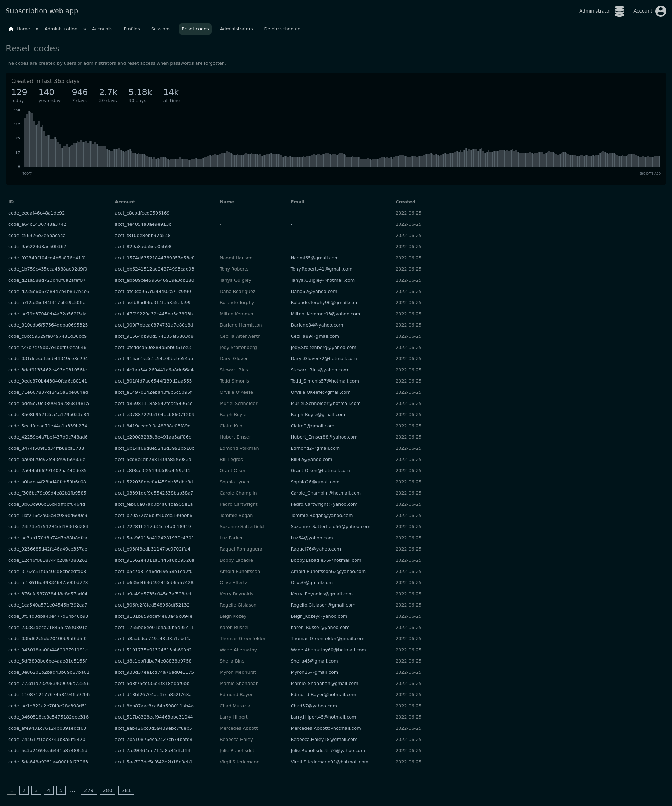
Task: Go to pagination page 2
Action: [x=24, y=790]
